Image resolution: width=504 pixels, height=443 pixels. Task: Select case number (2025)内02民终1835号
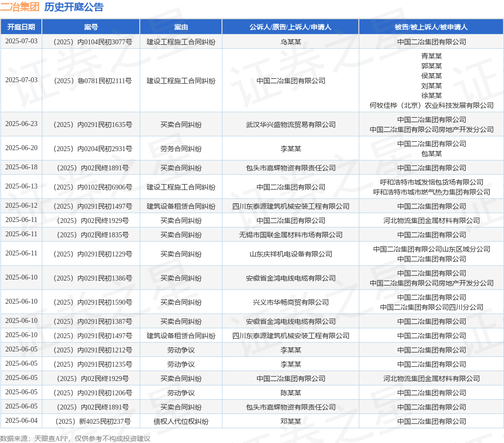click(92, 235)
